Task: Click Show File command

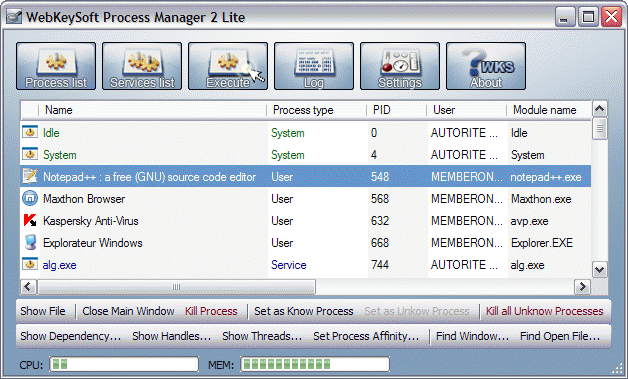Action: (x=43, y=311)
